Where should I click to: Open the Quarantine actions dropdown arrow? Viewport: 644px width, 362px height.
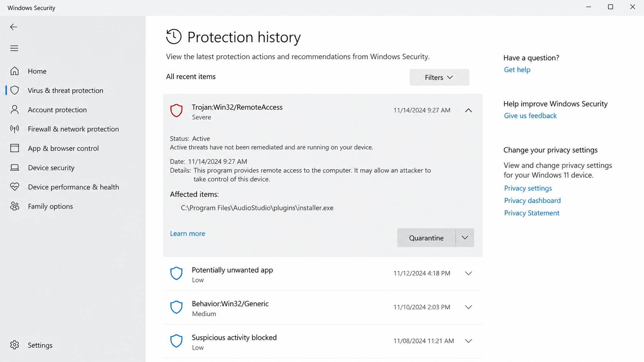465,238
